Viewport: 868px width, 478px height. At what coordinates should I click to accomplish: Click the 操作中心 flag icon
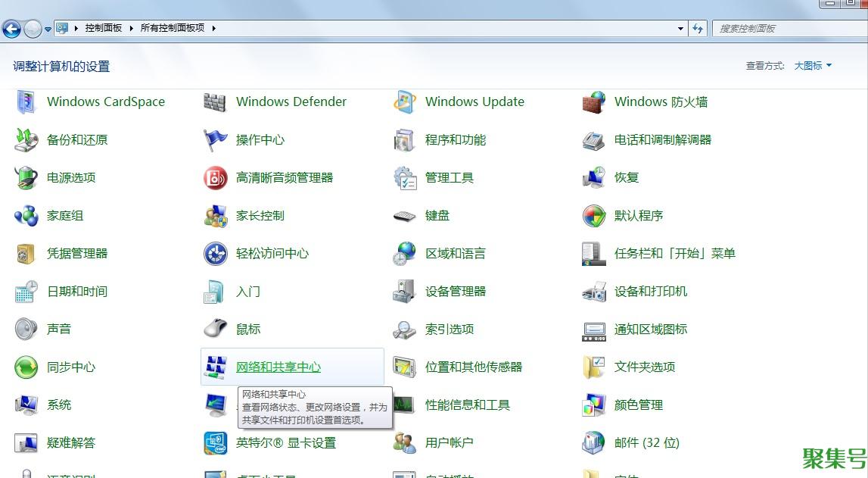coord(215,139)
